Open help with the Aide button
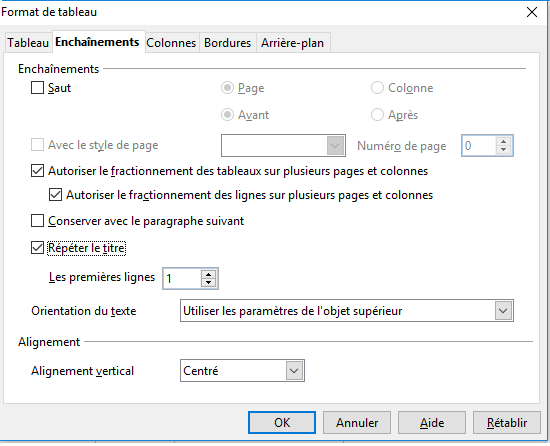 pyautogui.click(x=432, y=423)
